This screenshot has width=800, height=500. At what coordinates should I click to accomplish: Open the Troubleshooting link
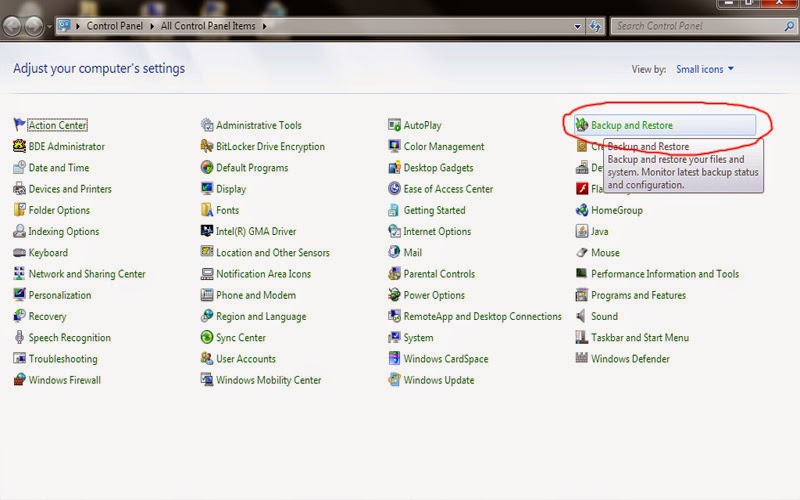(x=63, y=359)
